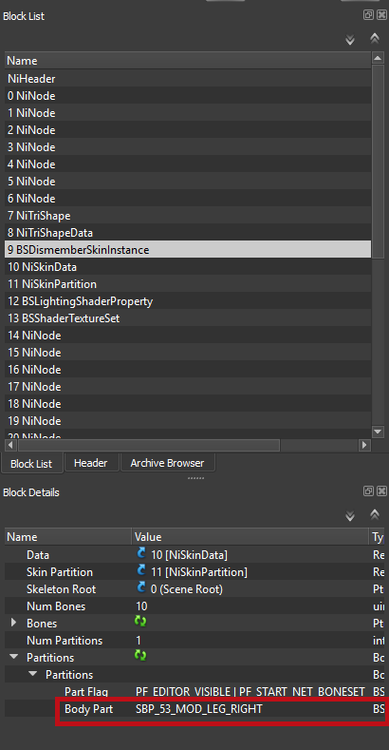This screenshot has height=750, width=389.
Task: Click the Block List Name column header
Action: click(x=188, y=60)
